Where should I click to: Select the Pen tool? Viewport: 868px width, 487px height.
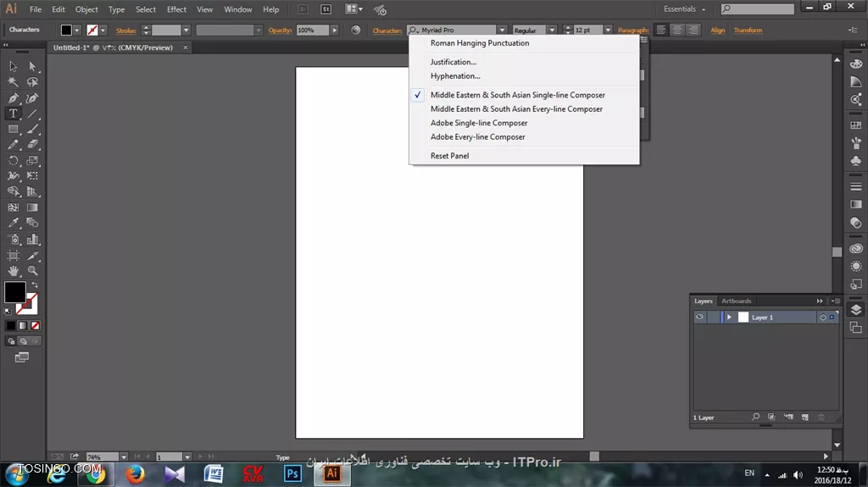(14, 98)
